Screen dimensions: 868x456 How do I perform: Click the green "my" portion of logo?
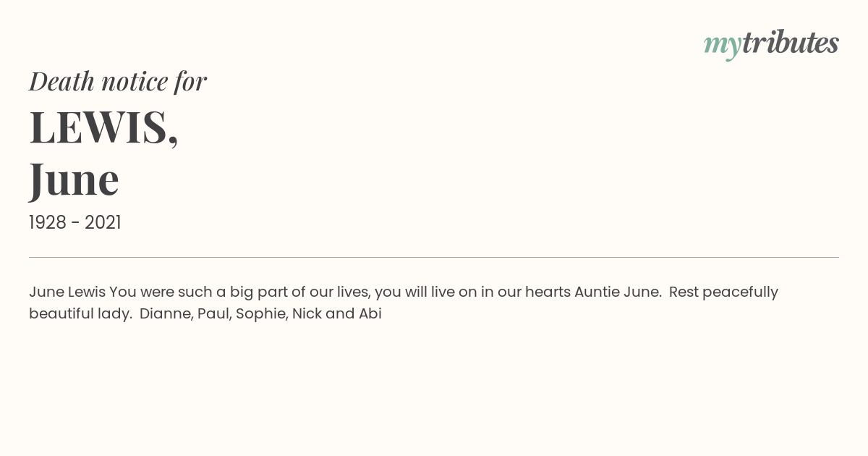[x=722, y=46]
